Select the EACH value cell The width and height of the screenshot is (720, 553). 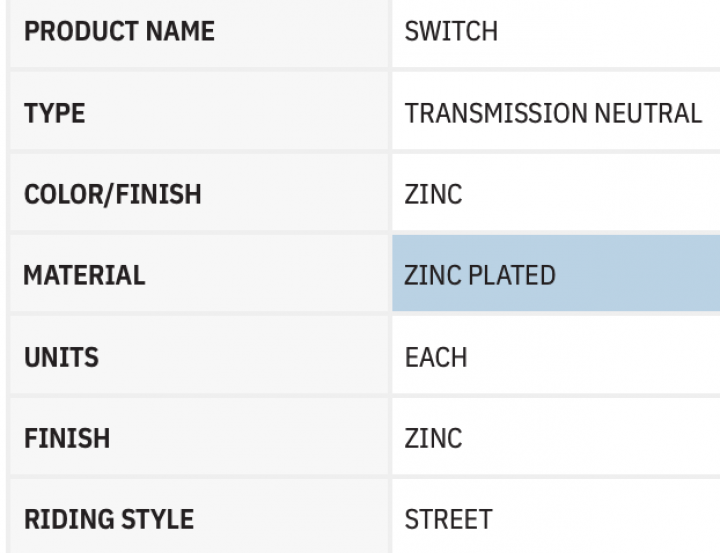[556, 354]
